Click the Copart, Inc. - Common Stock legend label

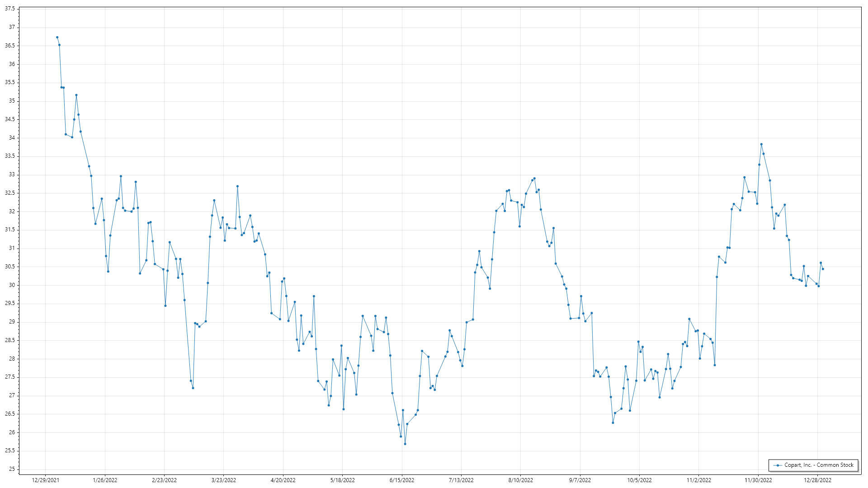pyautogui.click(x=819, y=465)
